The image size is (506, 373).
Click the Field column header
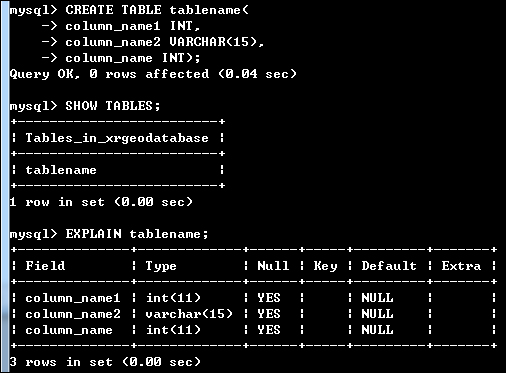tap(45, 266)
